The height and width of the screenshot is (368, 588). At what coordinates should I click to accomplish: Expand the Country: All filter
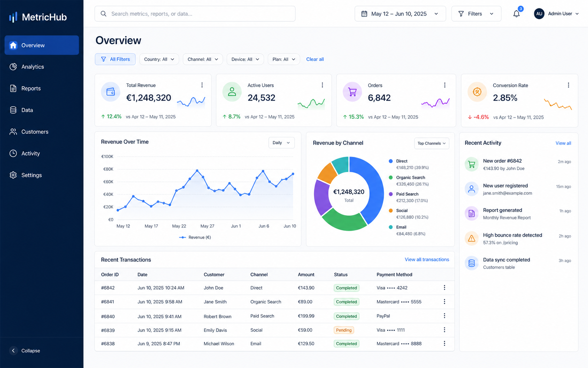point(159,59)
